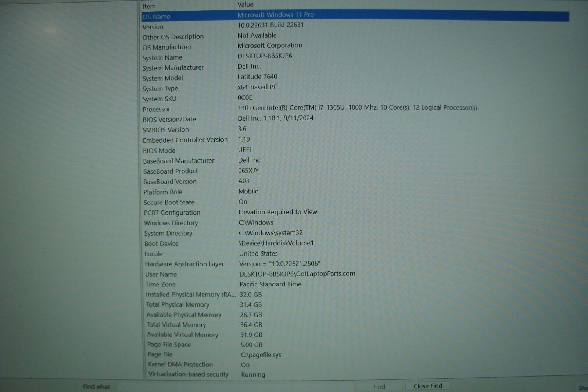
Task: Select the Processor row
Action: (x=355, y=108)
